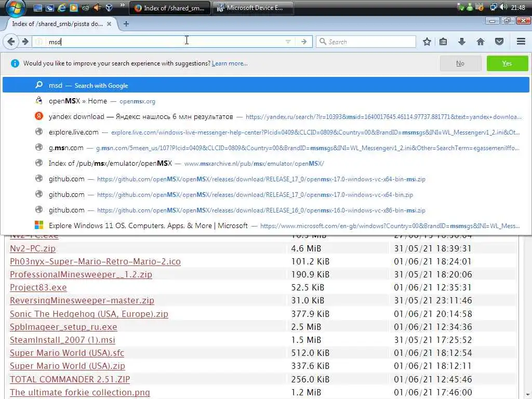Open Pocket icon in toolbar

click(499, 42)
